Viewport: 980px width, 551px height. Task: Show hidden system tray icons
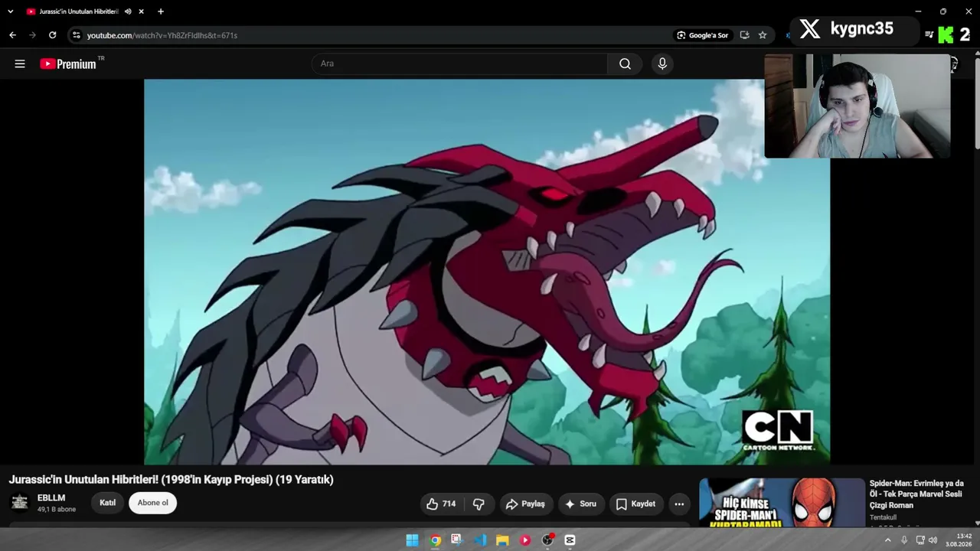[x=888, y=540]
